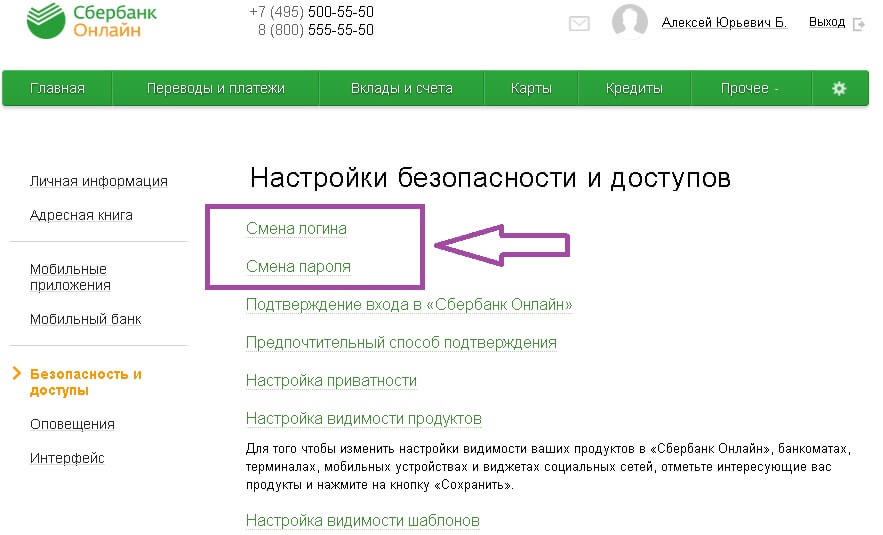Open the mail envelope icon
The height and width of the screenshot is (535, 883).
tap(579, 24)
